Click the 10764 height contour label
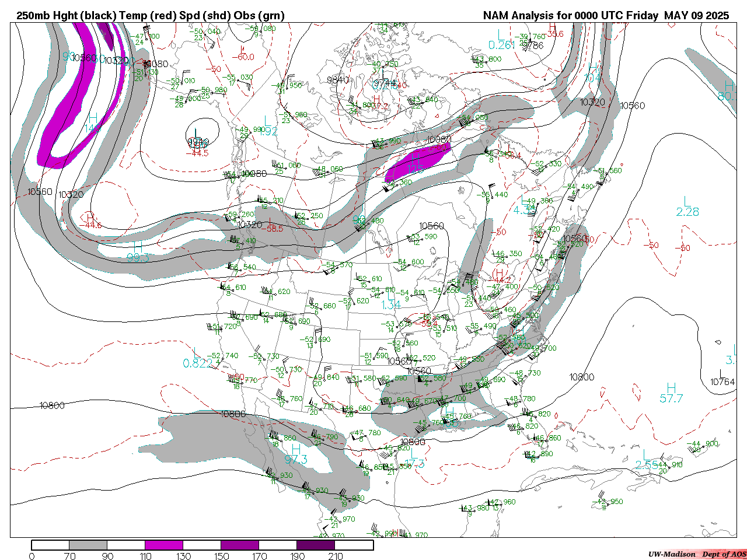Viewport: 747px width, 560px height. pos(722,381)
